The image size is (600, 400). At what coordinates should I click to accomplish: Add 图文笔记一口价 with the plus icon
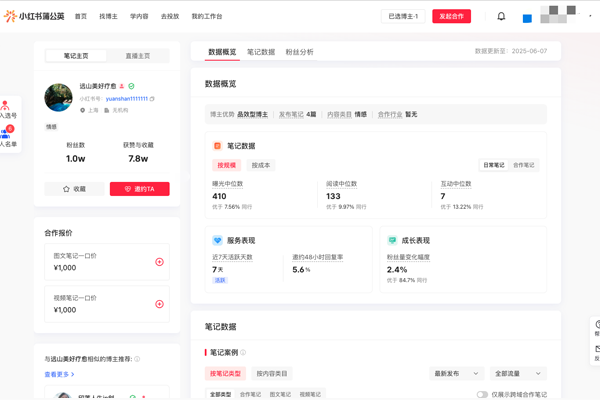[x=159, y=262]
